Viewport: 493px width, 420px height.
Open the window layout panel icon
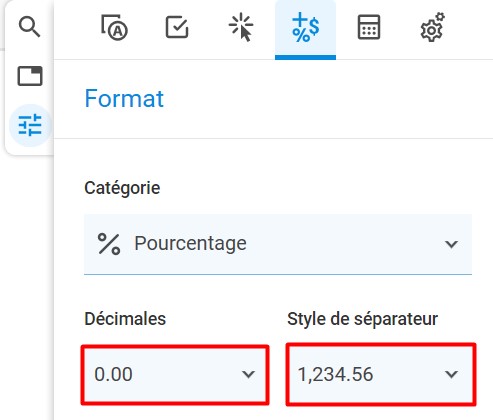(x=30, y=76)
